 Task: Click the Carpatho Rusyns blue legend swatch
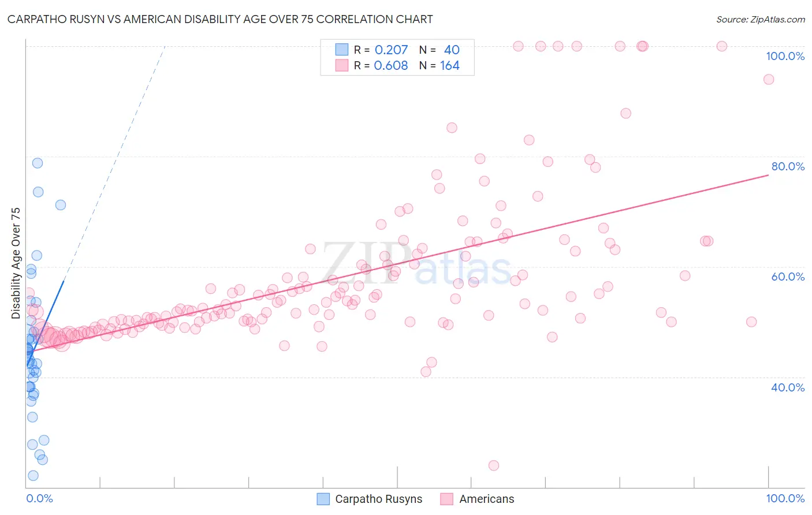(x=323, y=499)
